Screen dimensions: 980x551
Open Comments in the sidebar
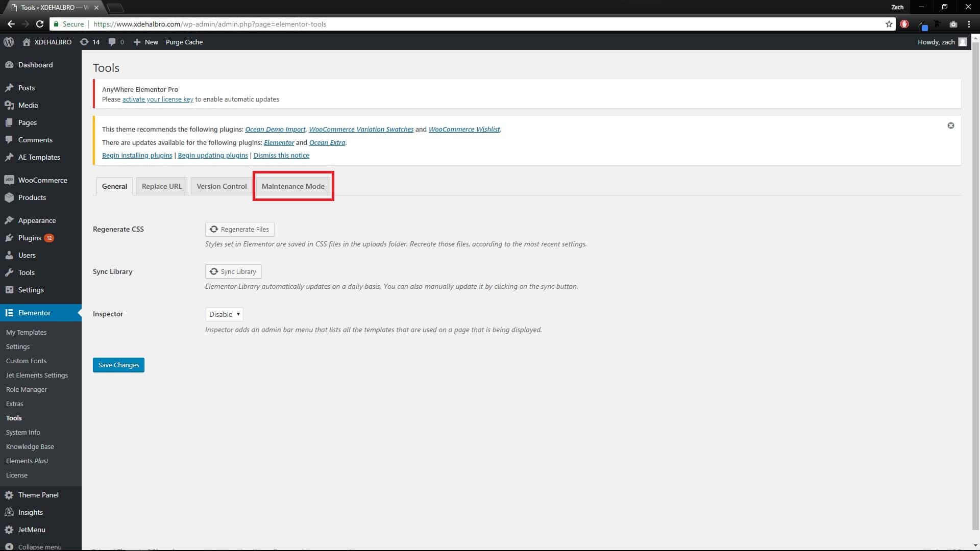coord(41,140)
